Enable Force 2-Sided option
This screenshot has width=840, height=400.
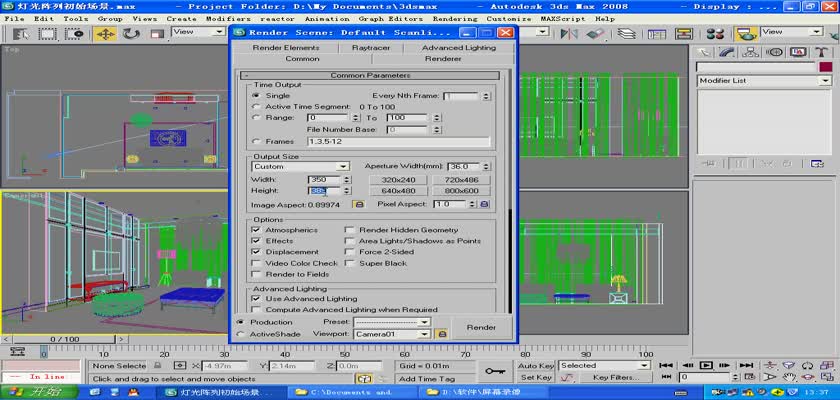349,252
